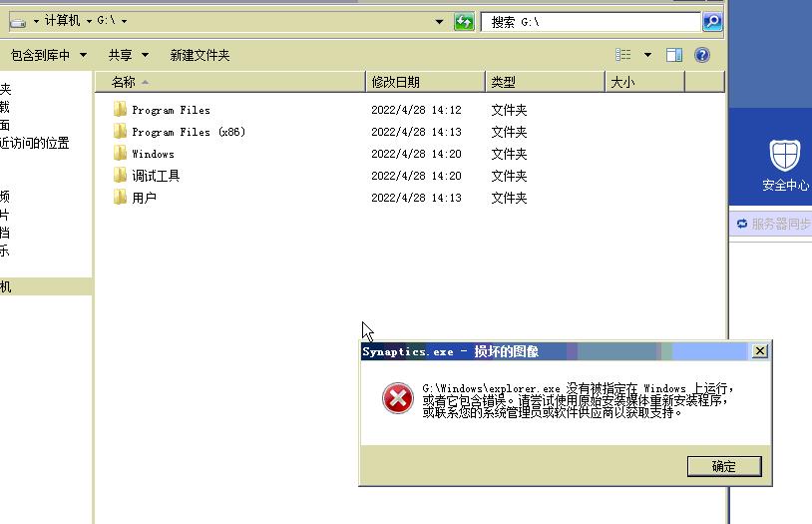
Task: Select 近访问的位置 in navigation pane
Action: coord(34,143)
